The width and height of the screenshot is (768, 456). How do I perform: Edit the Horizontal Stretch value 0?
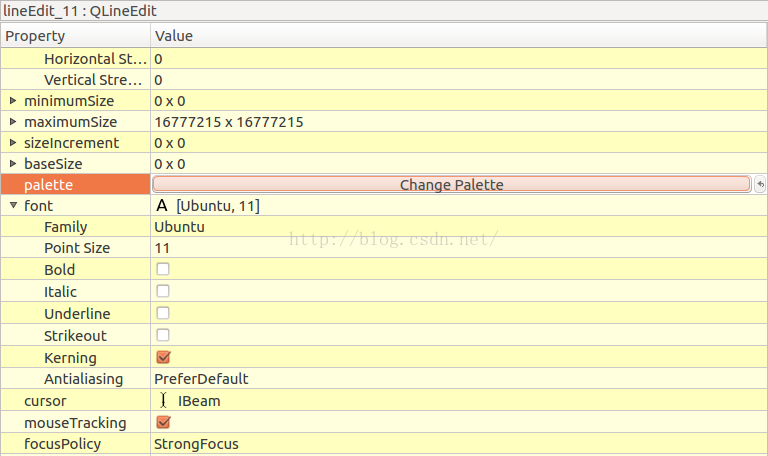(x=158, y=59)
